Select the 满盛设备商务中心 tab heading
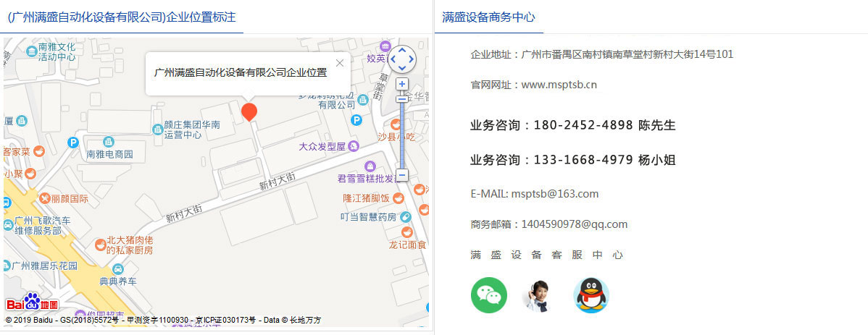This screenshot has width=868, height=335. (488, 17)
